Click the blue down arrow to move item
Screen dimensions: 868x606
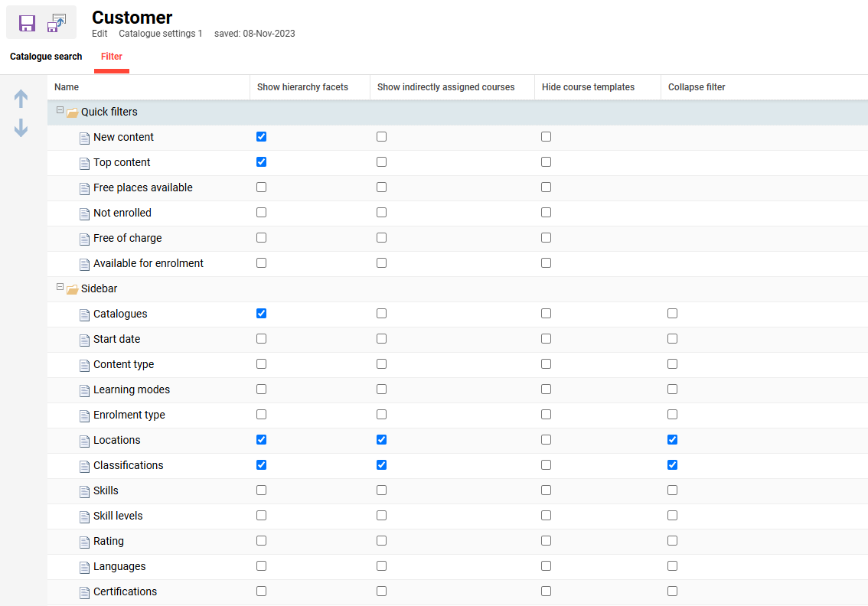click(x=21, y=129)
